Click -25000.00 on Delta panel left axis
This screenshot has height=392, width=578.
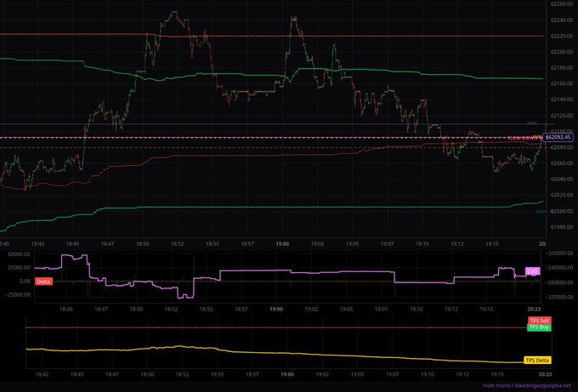pos(17,295)
